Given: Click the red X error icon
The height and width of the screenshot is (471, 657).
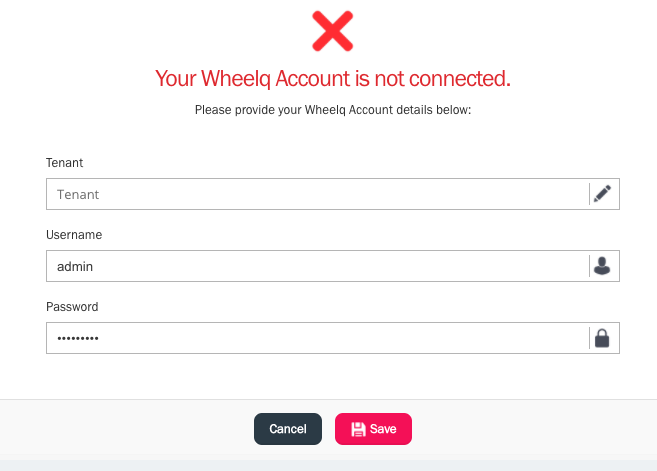Looking at the screenshot, I should pos(332,30).
